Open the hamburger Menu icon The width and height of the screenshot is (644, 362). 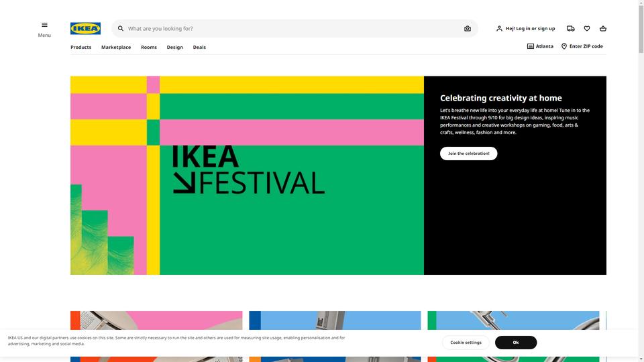(x=44, y=25)
